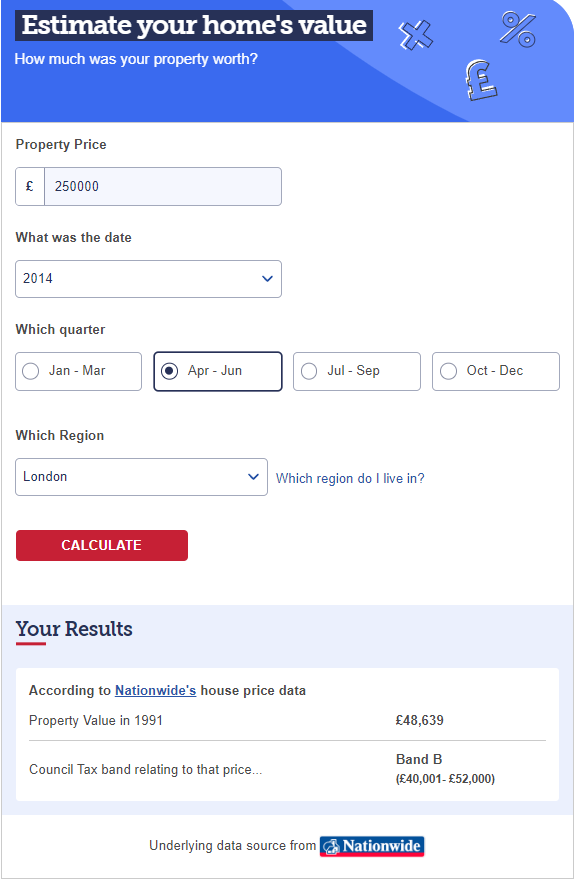Click the £48,639 property value result
The height and width of the screenshot is (882, 577).
pos(420,721)
